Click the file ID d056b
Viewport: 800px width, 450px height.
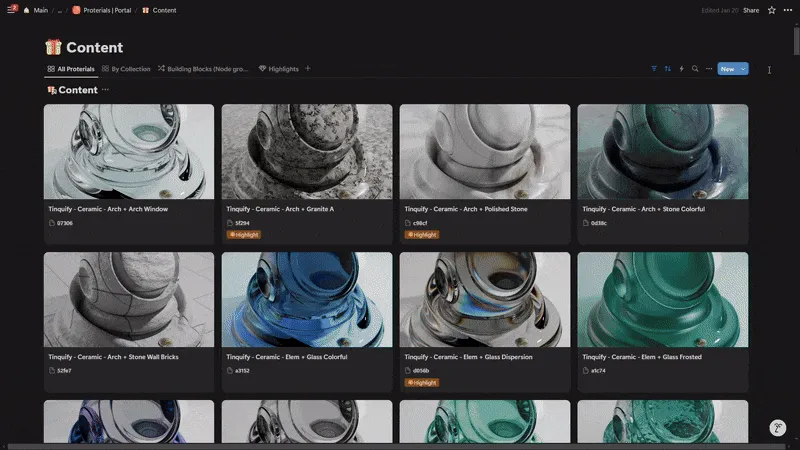(421, 370)
